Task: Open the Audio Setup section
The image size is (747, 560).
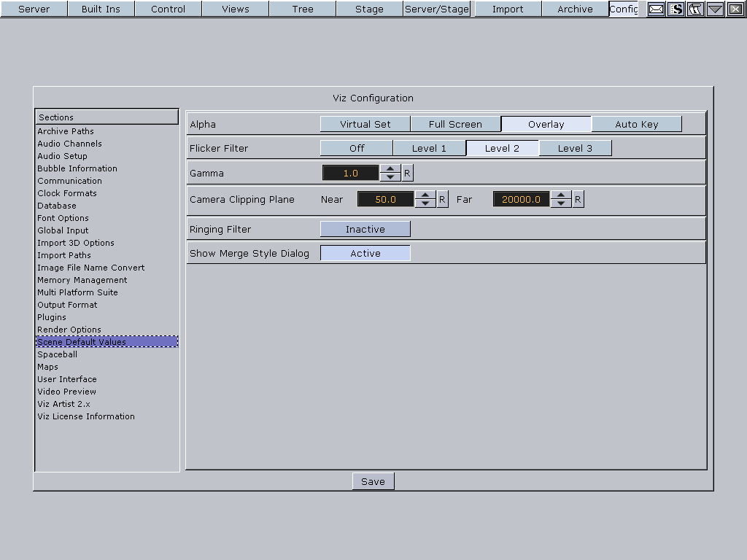Action: tap(62, 156)
